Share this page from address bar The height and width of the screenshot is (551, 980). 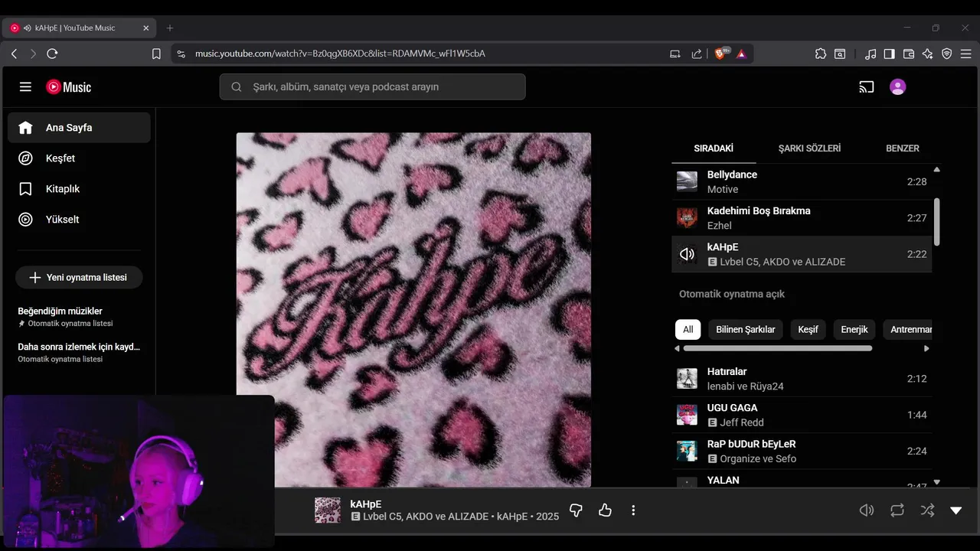697,54
